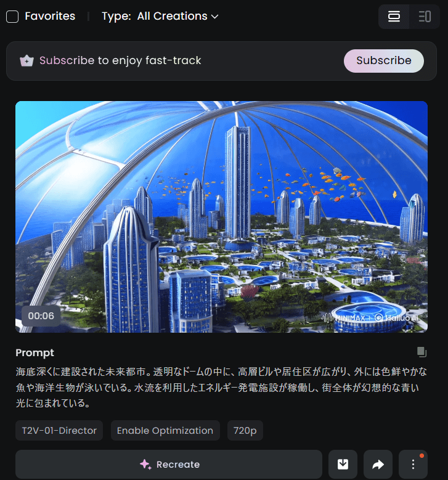The image size is (448, 480).
Task: Open the three-dot more options menu
Action: tap(413, 465)
